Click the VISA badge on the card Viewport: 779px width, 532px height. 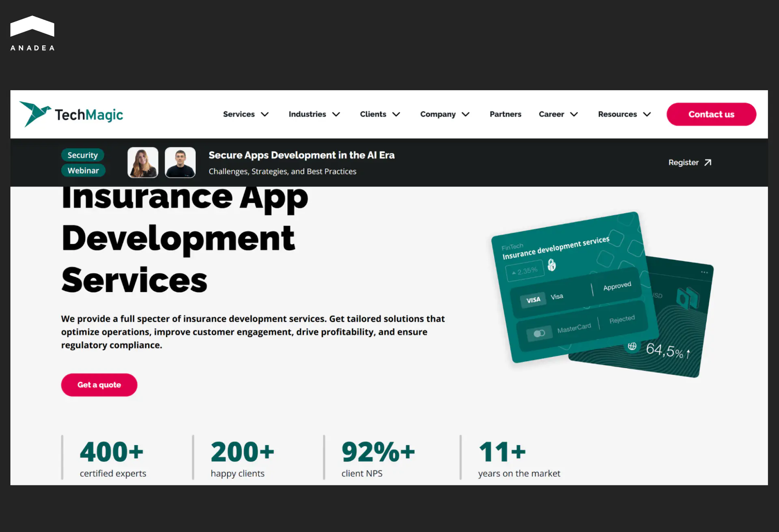tap(533, 300)
